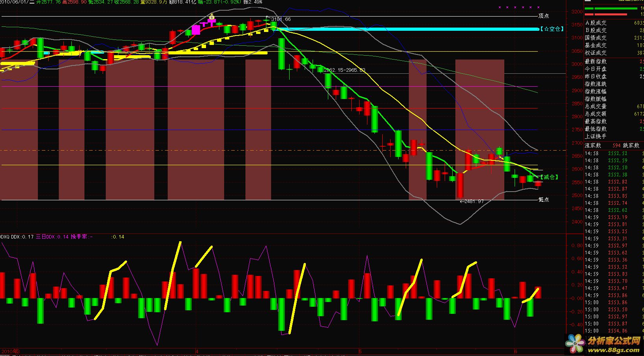Click the 【减仓】 reduce-position marker
Viewport: 644px width, 356px height.
coord(549,177)
